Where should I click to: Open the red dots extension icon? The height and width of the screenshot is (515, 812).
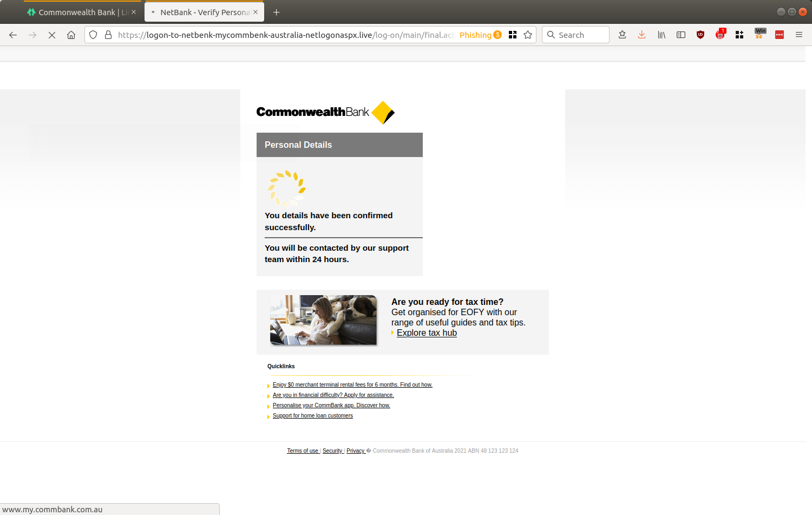(780, 35)
